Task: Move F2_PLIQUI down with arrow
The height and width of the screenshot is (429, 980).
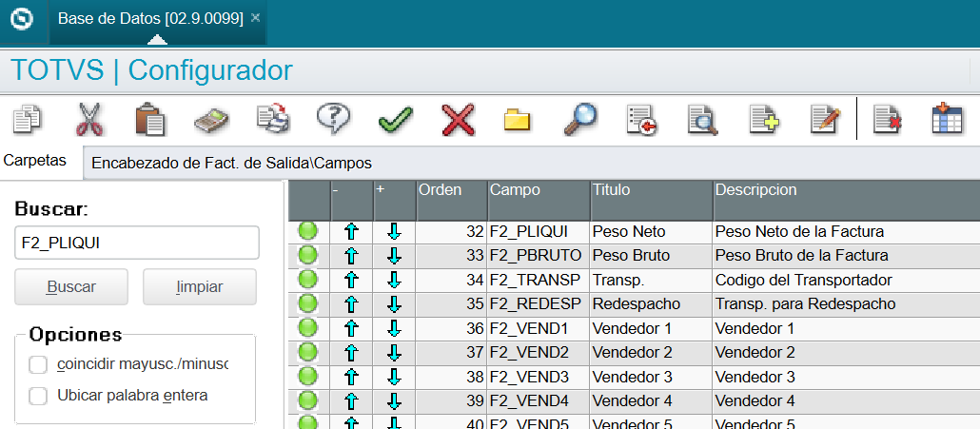Action: 394,232
